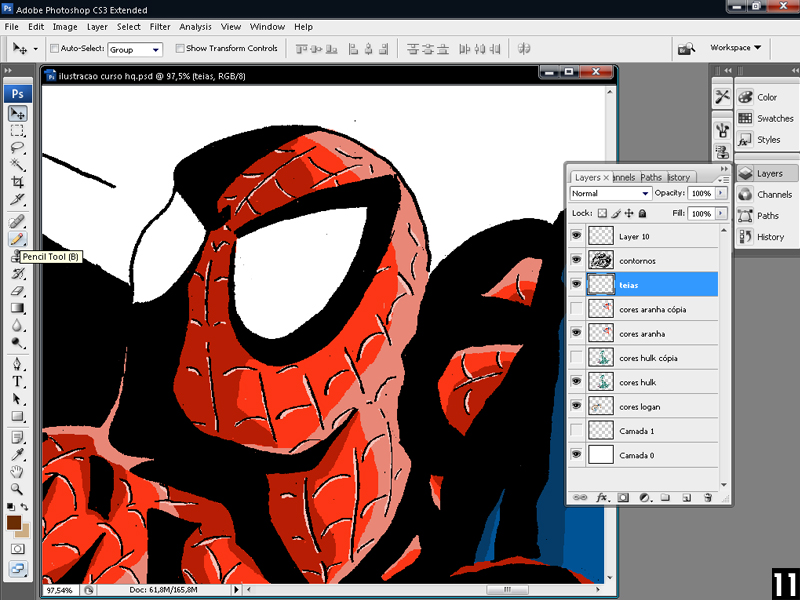Select the Move tool in the toolbox
Image resolution: width=800 pixels, height=600 pixels.
coord(17,114)
